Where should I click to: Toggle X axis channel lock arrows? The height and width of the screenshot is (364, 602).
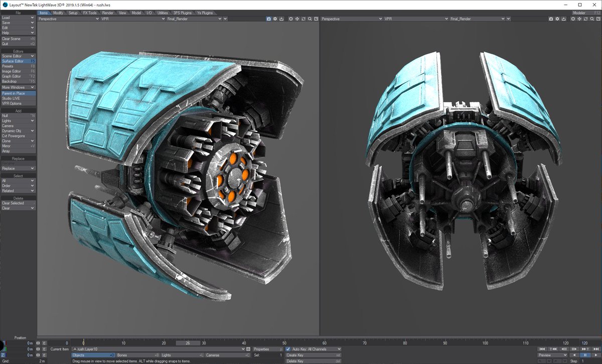38,343
